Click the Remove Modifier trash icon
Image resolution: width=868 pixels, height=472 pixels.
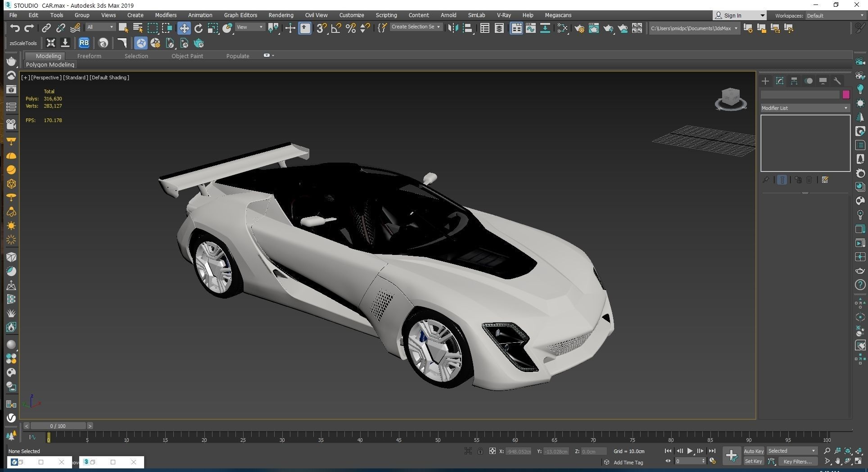(x=809, y=180)
